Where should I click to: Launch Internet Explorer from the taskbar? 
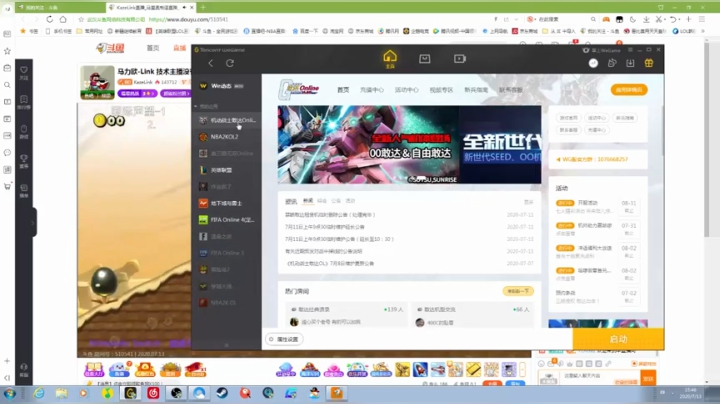point(39,393)
